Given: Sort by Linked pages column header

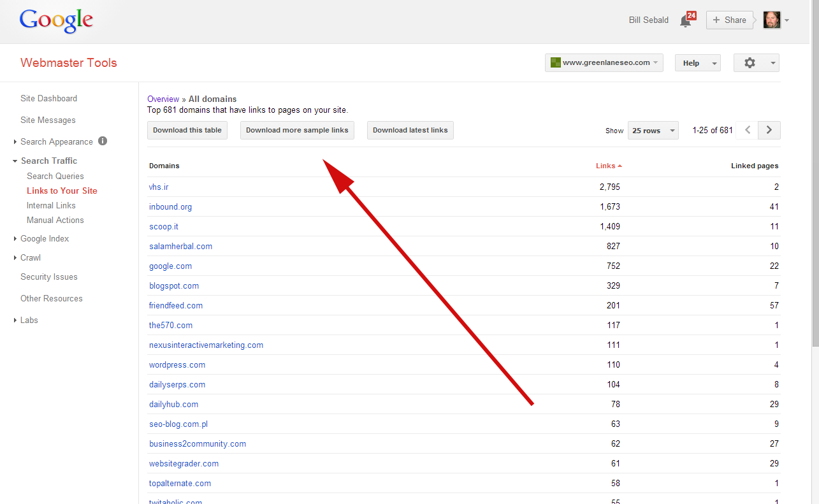Looking at the screenshot, I should click(x=755, y=166).
